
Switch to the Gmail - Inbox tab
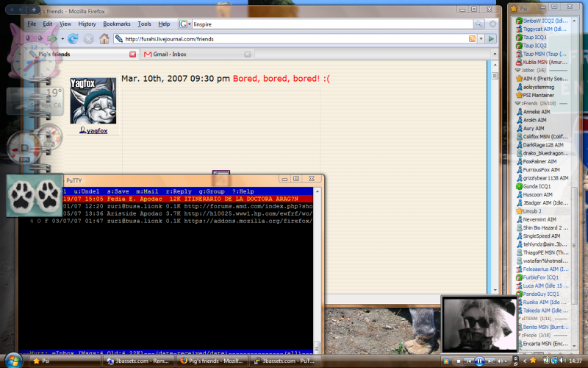click(170, 54)
